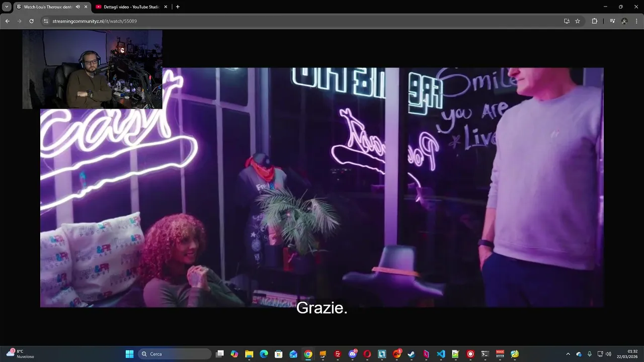Open the Chrome three-dot menu
Screen dimensions: 644x362
[637, 21]
